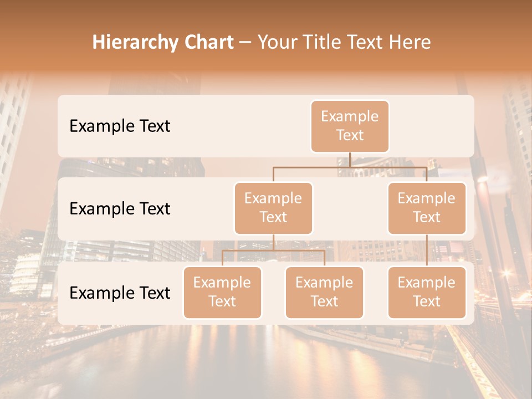Select the horizontal connector below the top node

pyautogui.click(x=350, y=167)
